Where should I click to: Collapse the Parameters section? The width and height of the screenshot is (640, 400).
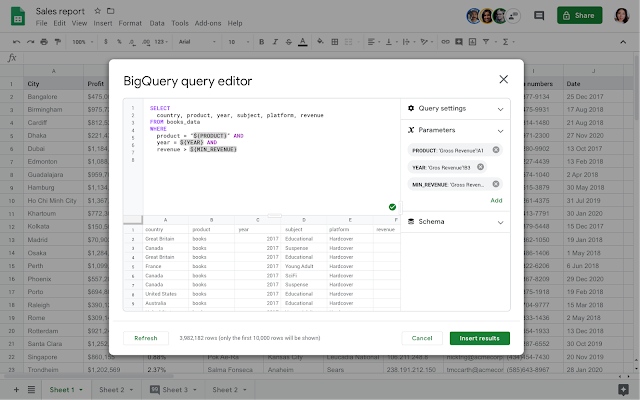500,130
